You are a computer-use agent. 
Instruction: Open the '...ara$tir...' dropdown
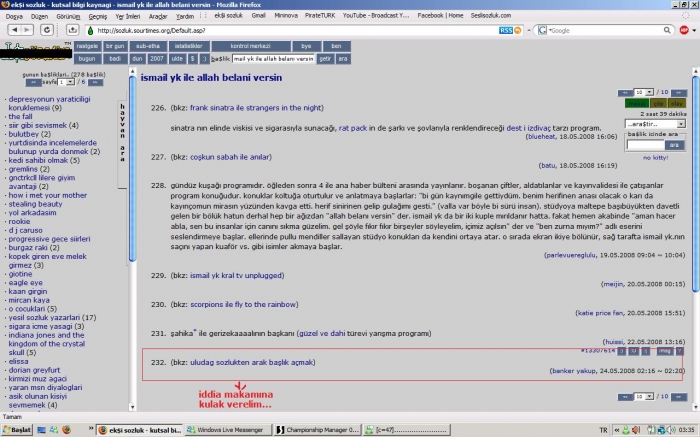click(655, 124)
